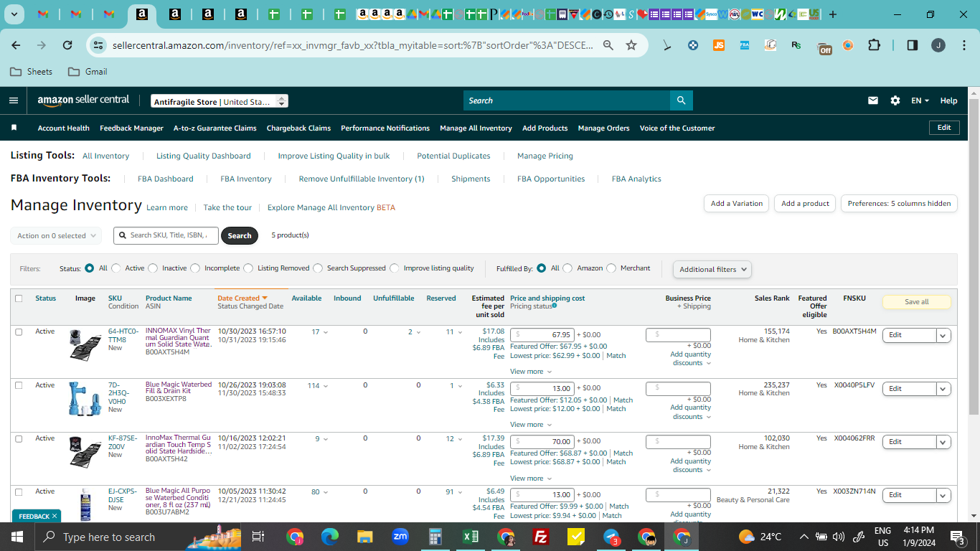The image size is (980, 551).
Task: Open Preferences: 5 columns hidden
Action: click(899, 204)
